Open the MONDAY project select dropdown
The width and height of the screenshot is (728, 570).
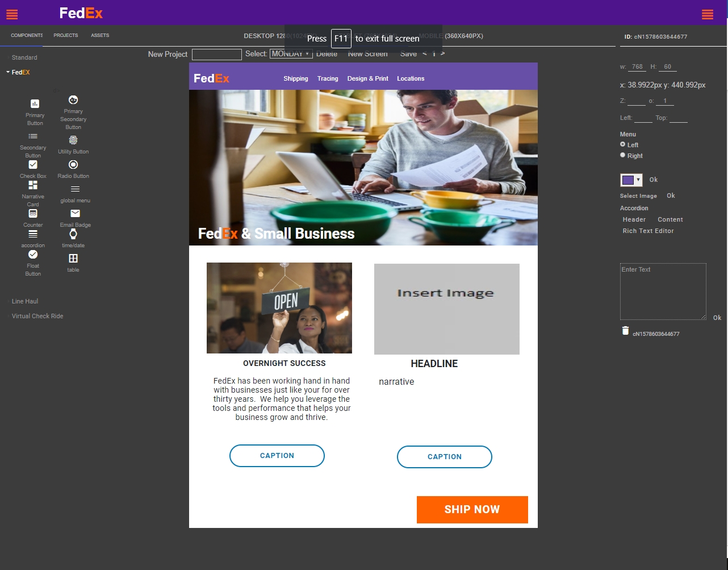click(291, 54)
